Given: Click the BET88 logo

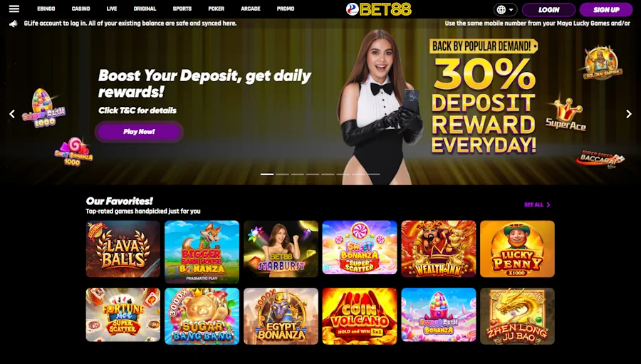Looking at the screenshot, I should (378, 9).
